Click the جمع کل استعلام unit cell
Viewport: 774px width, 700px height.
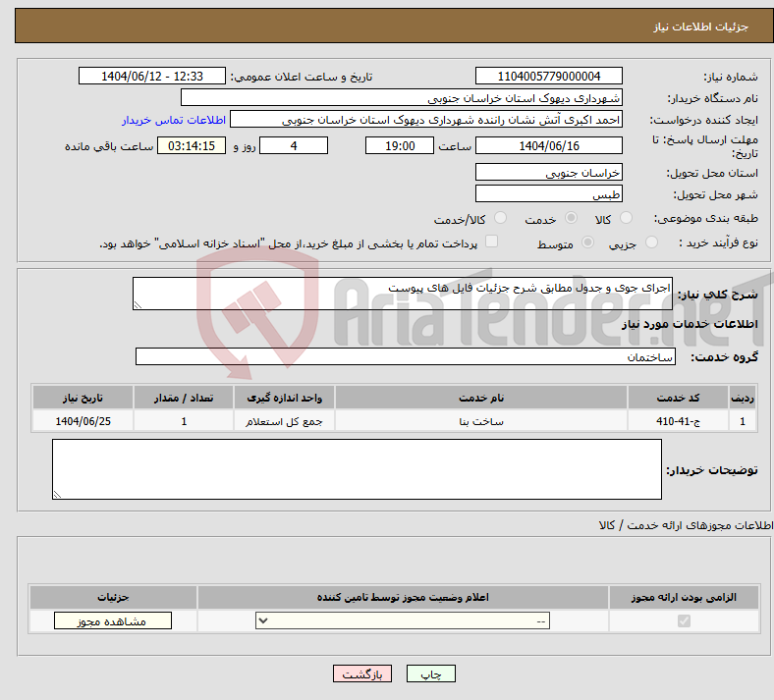[x=284, y=421]
